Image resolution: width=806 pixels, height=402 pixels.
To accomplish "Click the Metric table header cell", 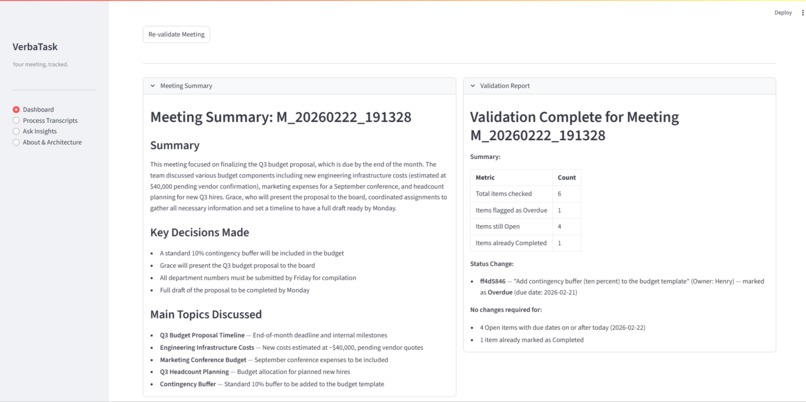I will tap(511, 177).
